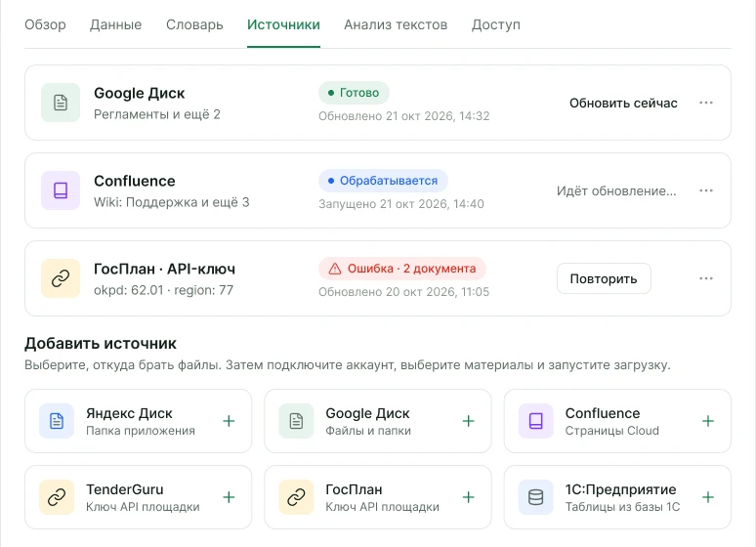
Task: Add ГосПлан source with plus icon
Action: click(x=468, y=497)
